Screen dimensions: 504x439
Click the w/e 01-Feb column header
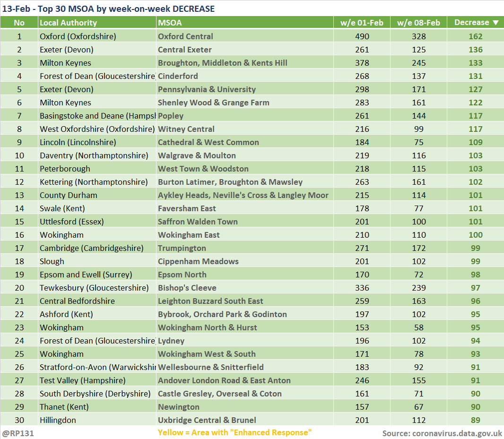[x=362, y=23]
